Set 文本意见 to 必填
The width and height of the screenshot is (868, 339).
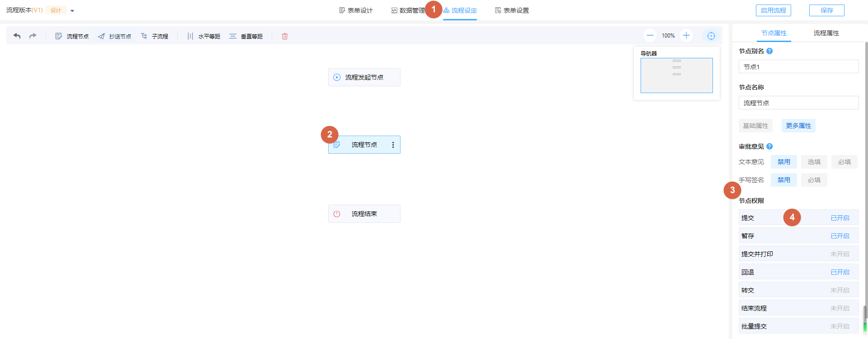(844, 162)
